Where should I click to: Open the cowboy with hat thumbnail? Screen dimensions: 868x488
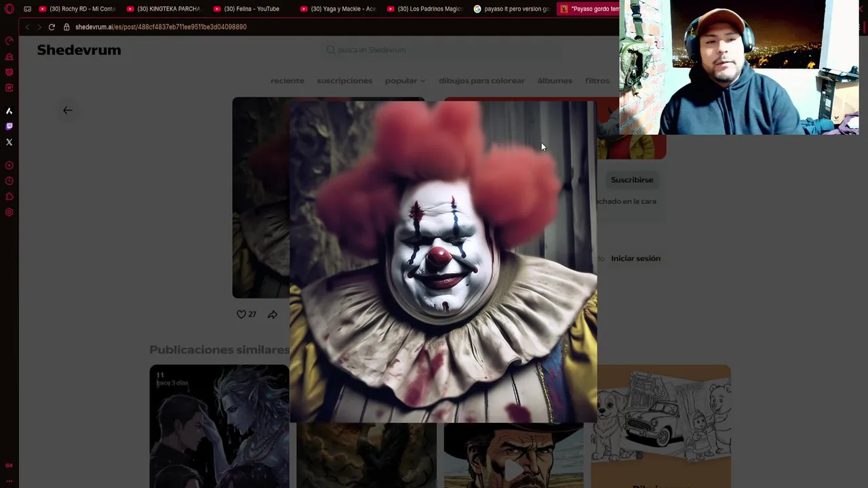[x=513, y=455]
